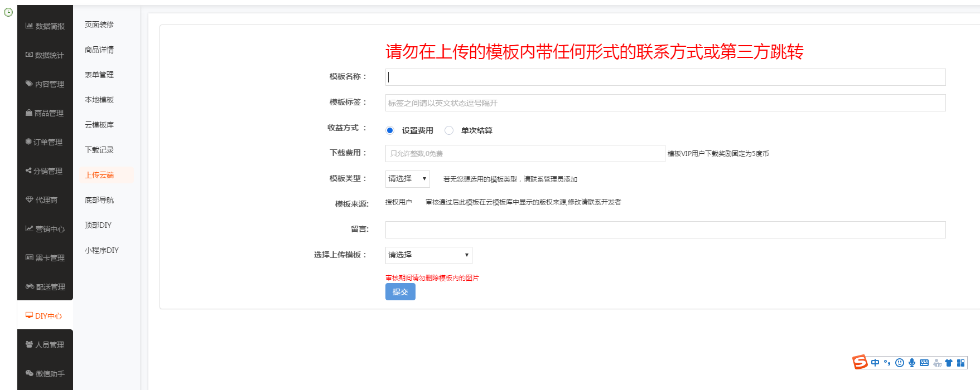Click the 模板名称 input field
The width and height of the screenshot is (980, 390).
(665, 77)
